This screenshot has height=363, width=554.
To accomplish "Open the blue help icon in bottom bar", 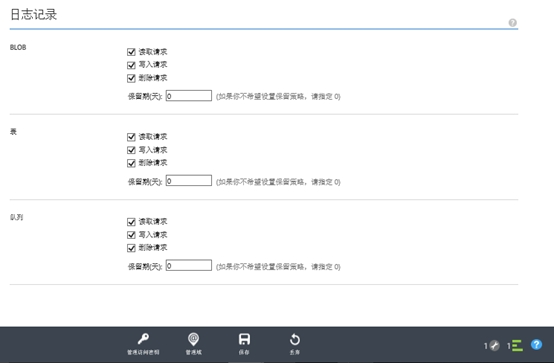I will pyautogui.click(x=536, y=344).
